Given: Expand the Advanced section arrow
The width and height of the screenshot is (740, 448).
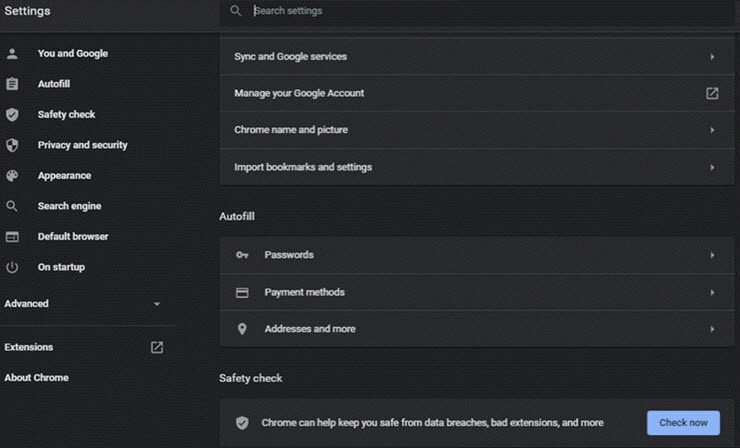Looking at the screenshot, I should [x=157, y=304].
